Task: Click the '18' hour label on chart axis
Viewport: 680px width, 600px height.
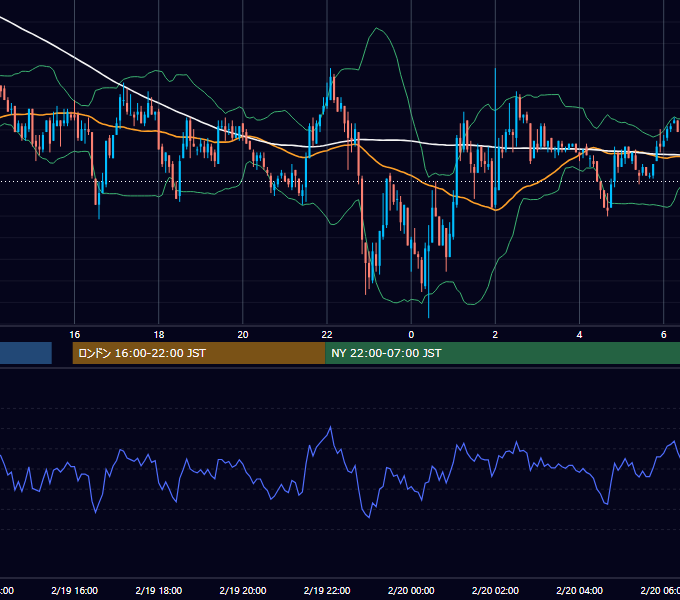Action: point(159,334)
